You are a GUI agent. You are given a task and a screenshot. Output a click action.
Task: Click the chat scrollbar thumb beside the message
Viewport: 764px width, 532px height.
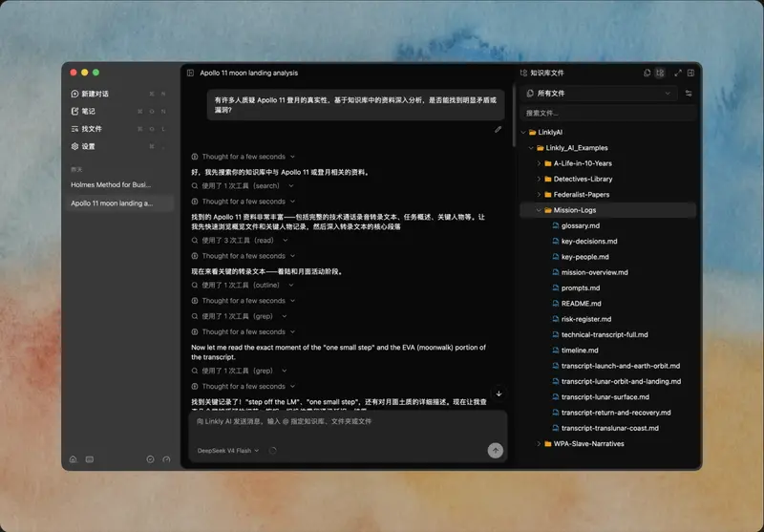click(514, 116)
